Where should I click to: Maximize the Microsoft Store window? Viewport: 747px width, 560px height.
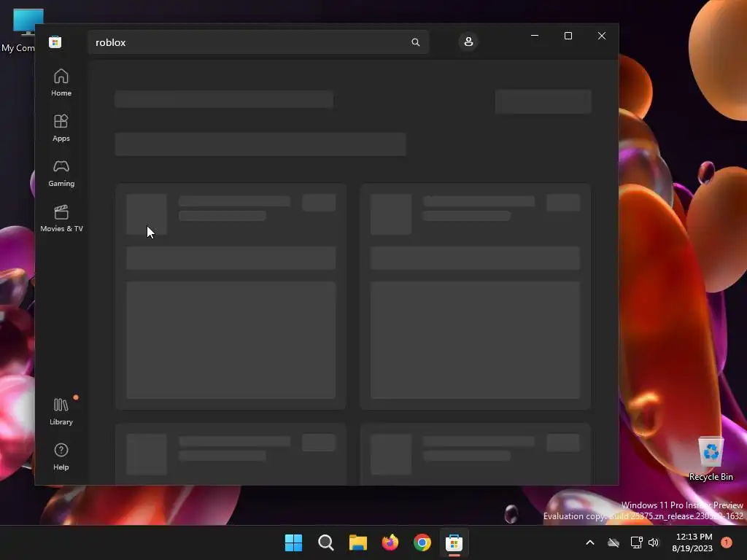point(568,36)
